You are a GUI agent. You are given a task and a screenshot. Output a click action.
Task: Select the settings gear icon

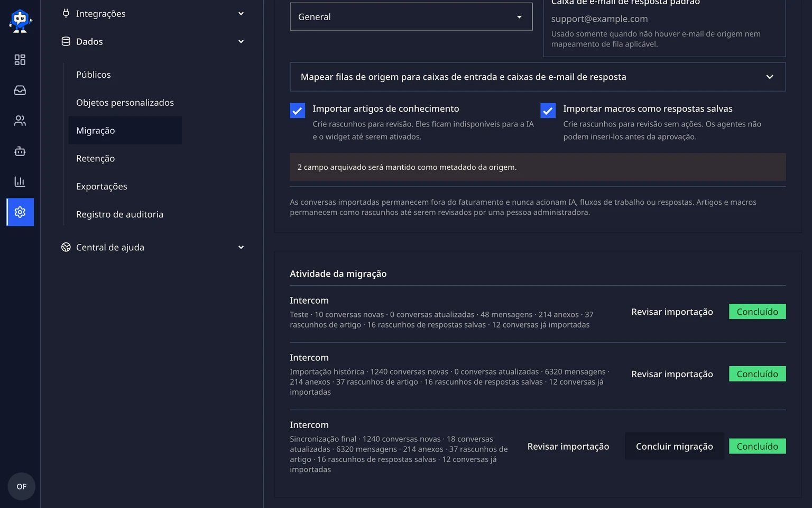coord(20,212)
